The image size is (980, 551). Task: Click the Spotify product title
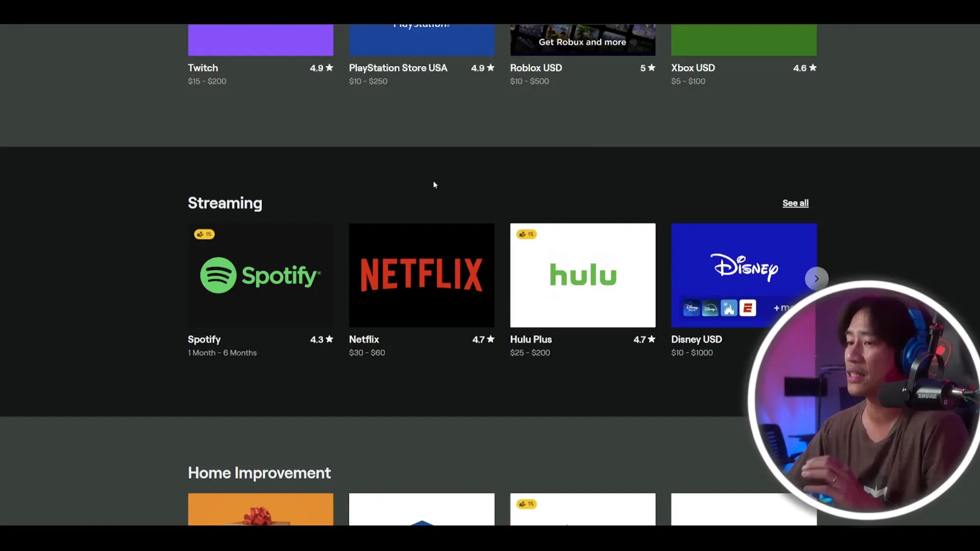click(204, 339)
